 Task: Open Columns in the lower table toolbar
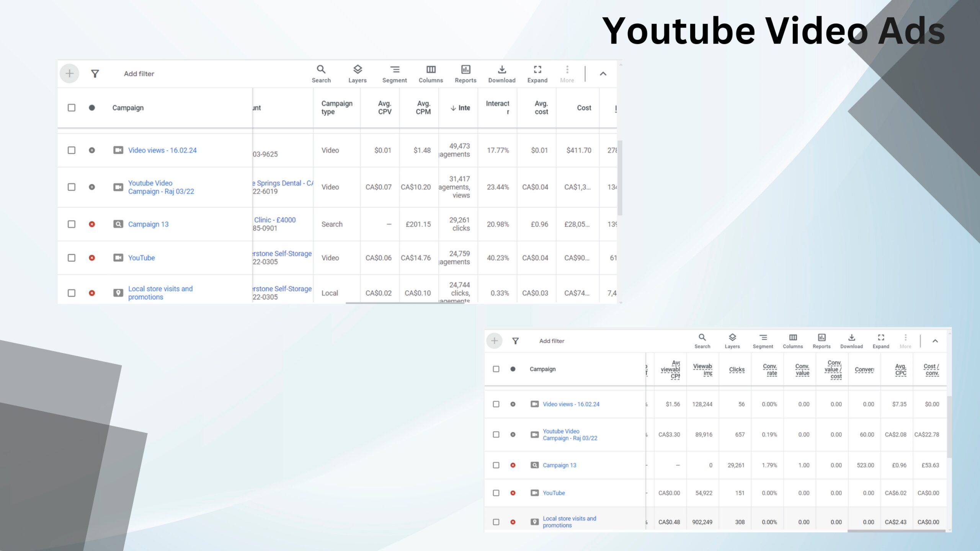[792, 341]
